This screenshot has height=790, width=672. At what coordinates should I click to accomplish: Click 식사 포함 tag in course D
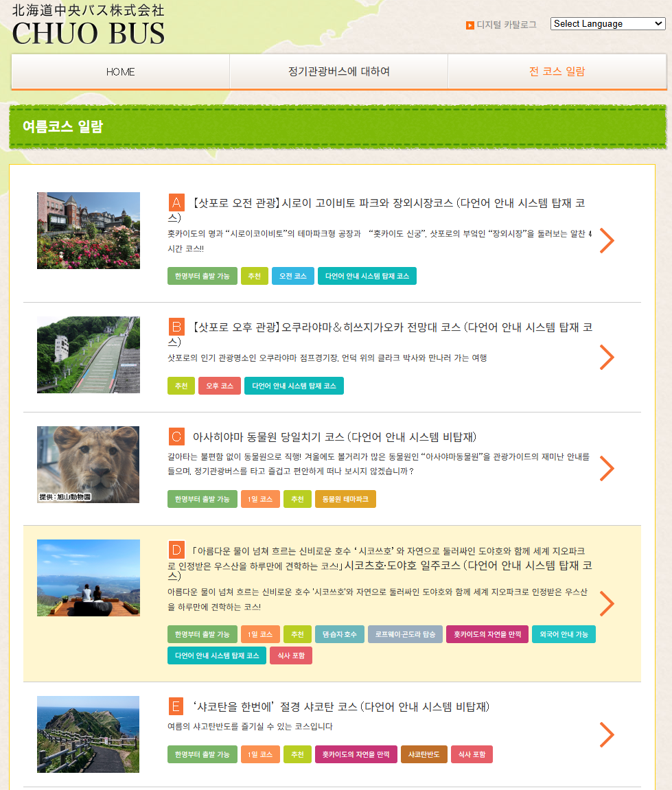(291, 655)
